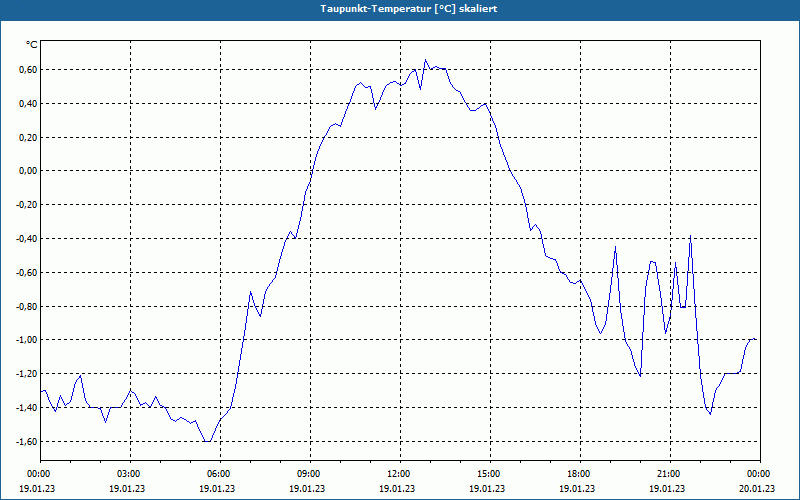Click the -1,20 y-axis value
The width and height of the screenshot is (800, 500).
point(27,373)
